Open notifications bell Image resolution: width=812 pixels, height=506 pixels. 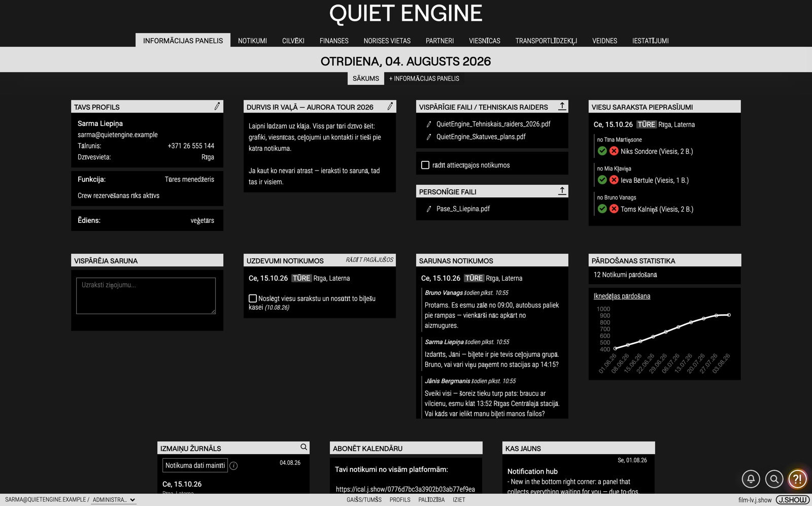(x=751, y=479)
